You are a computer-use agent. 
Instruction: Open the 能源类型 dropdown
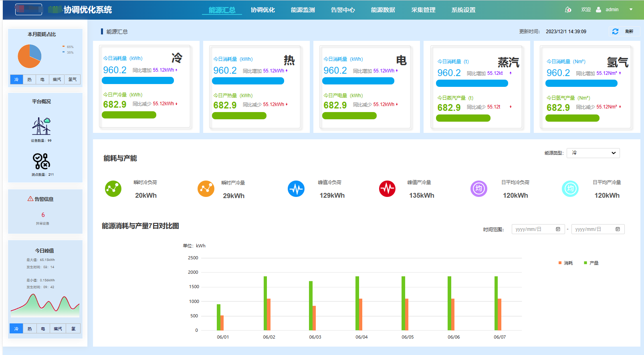click(x=593, y=153)
